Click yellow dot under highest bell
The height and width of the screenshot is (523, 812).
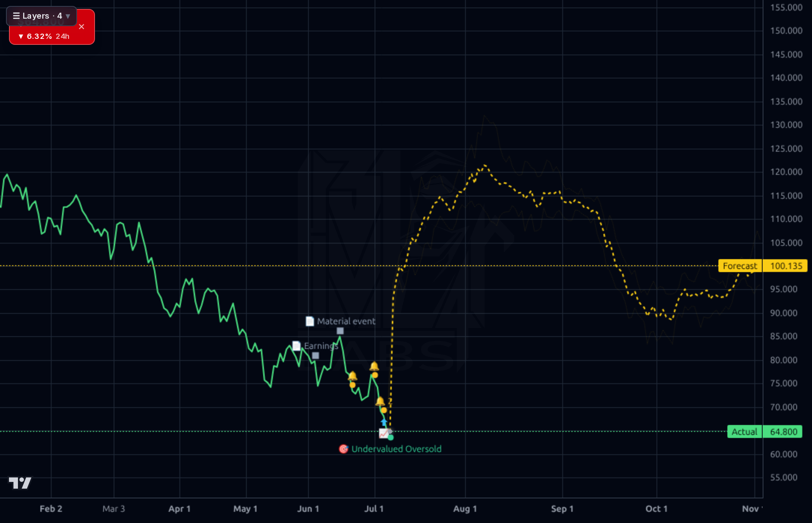tap(375, 375)
